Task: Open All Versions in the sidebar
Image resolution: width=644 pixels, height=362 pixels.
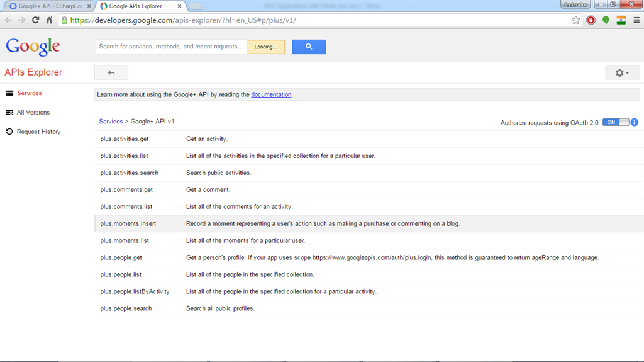Action: (33, 113)
